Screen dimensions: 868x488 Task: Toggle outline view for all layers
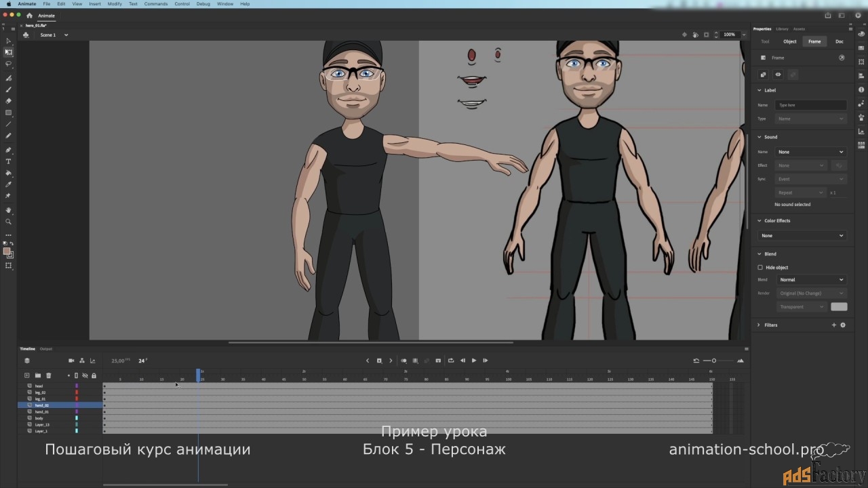coord(76,375)
